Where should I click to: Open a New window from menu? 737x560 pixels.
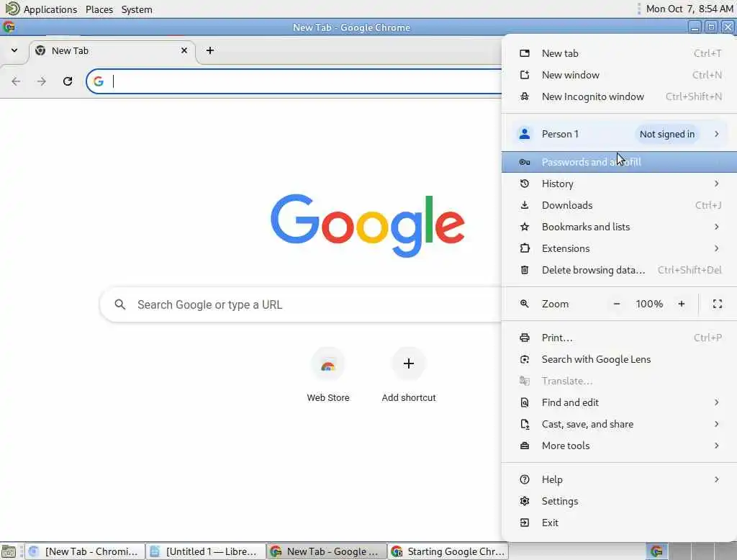(619, 75)
